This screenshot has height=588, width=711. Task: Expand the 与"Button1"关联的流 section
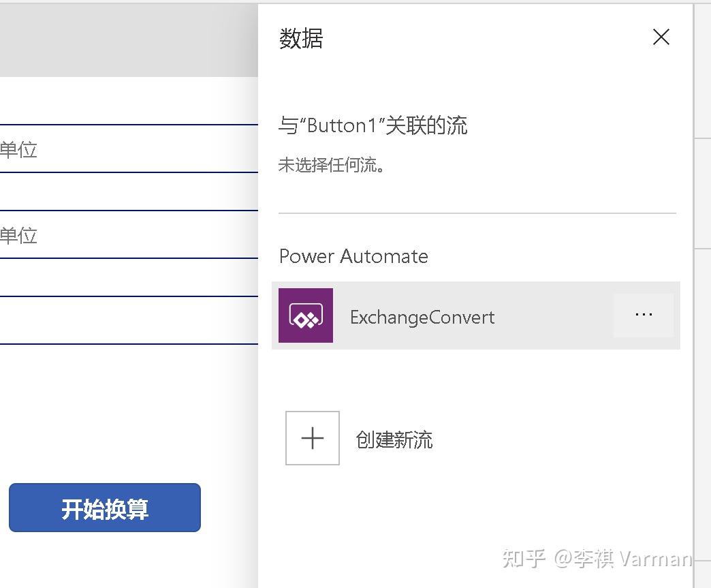pos(373,125)
